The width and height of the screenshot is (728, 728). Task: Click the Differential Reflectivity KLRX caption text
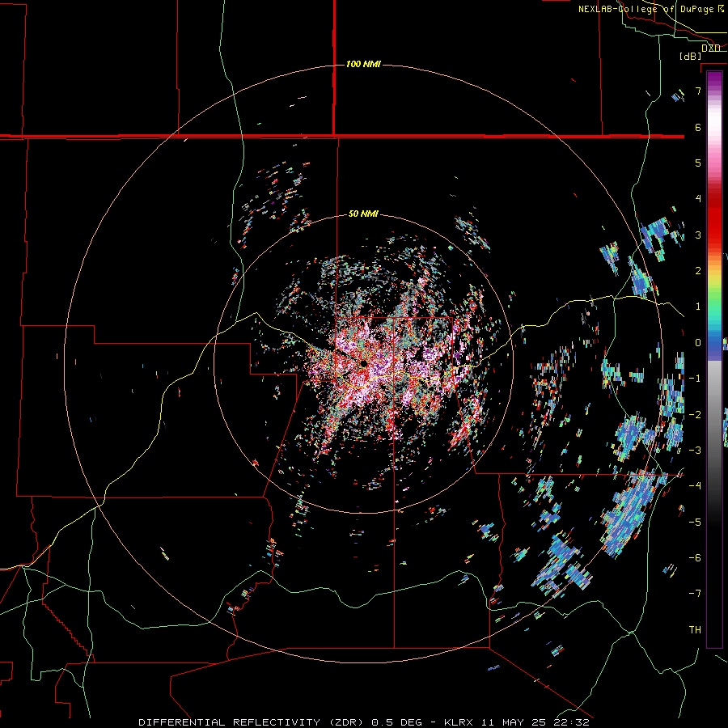(364, 722)
